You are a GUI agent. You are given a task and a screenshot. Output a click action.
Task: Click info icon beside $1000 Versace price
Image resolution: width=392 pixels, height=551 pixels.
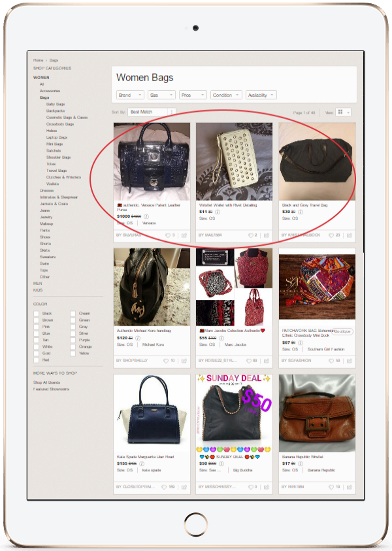pos(146,216)
